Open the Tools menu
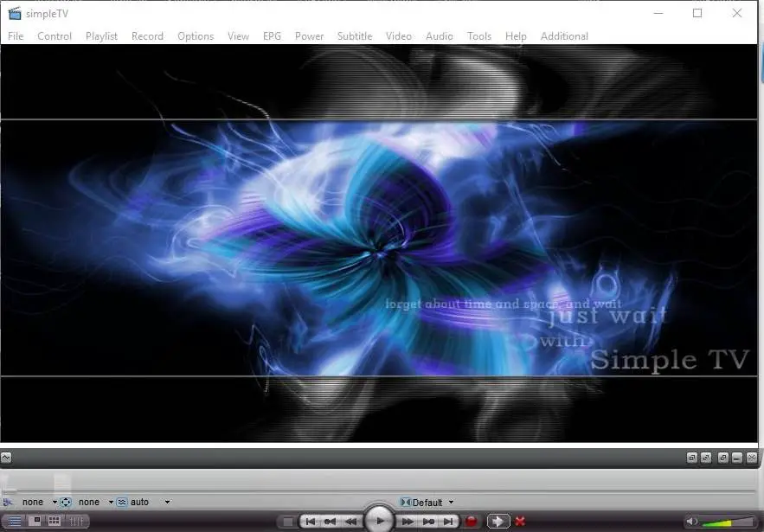Viewport: 764px width, 532px height. click(x=479, y=36)
